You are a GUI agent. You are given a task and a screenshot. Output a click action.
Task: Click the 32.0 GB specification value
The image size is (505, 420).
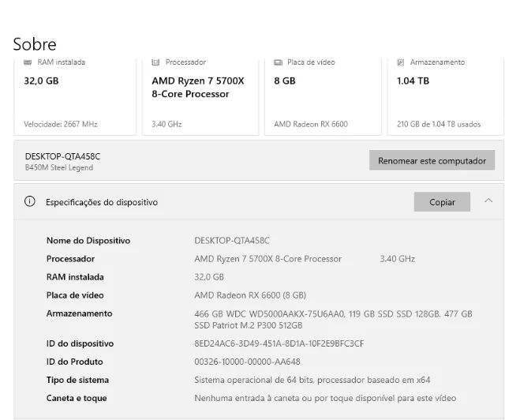[x=209, y=277]
